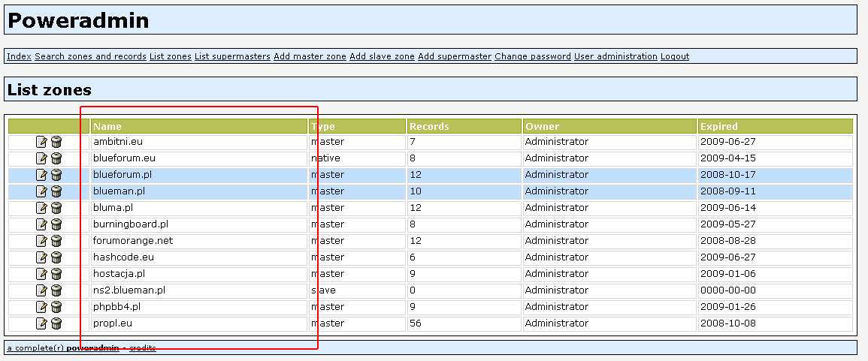Select the burningboard.pl name cell

[198, 224]
